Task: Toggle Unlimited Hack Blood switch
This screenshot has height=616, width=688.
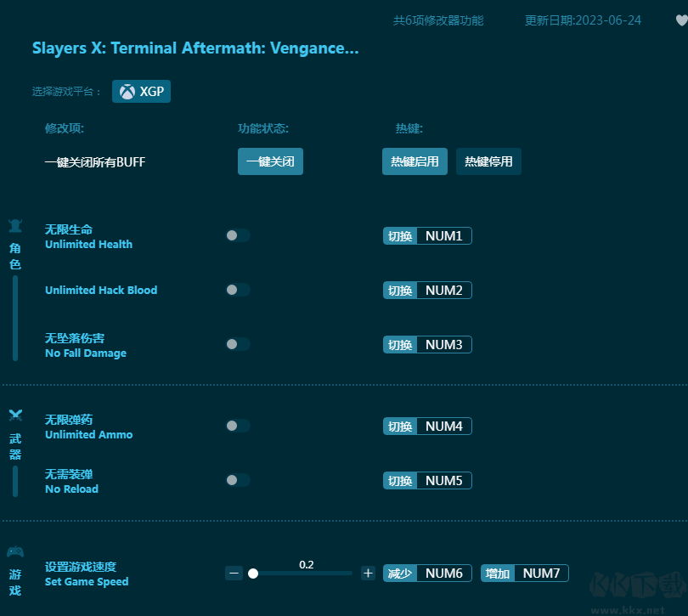Action: click(238, 290)
